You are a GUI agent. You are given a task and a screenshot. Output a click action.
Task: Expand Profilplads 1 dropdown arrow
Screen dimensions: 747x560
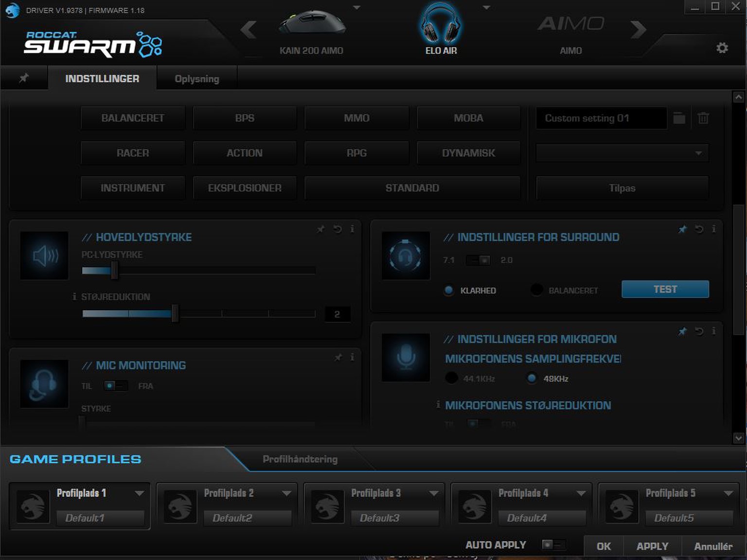(140, 493)
